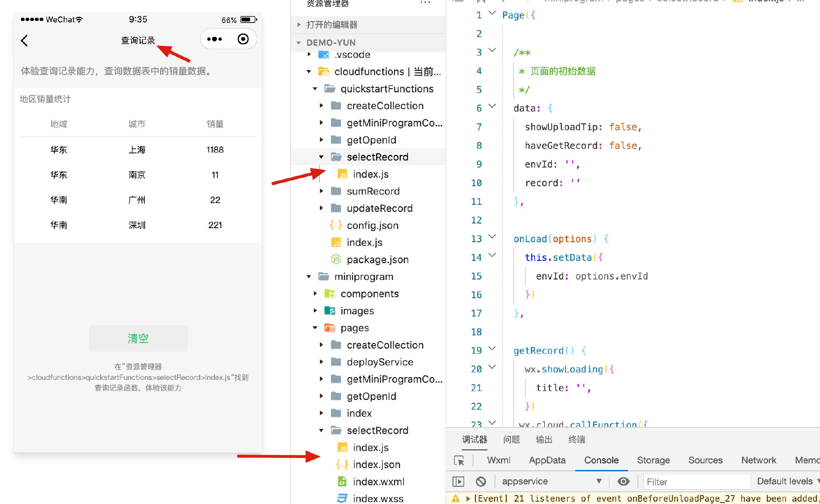Open the Storage devtools tab
This screenshot has width=820, height=504.
(653, 460)
